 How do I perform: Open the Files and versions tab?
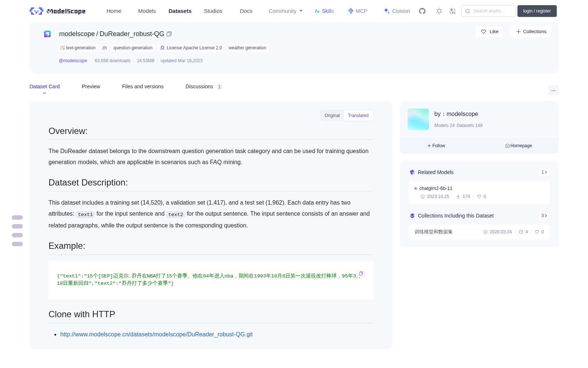coord(143,86)
